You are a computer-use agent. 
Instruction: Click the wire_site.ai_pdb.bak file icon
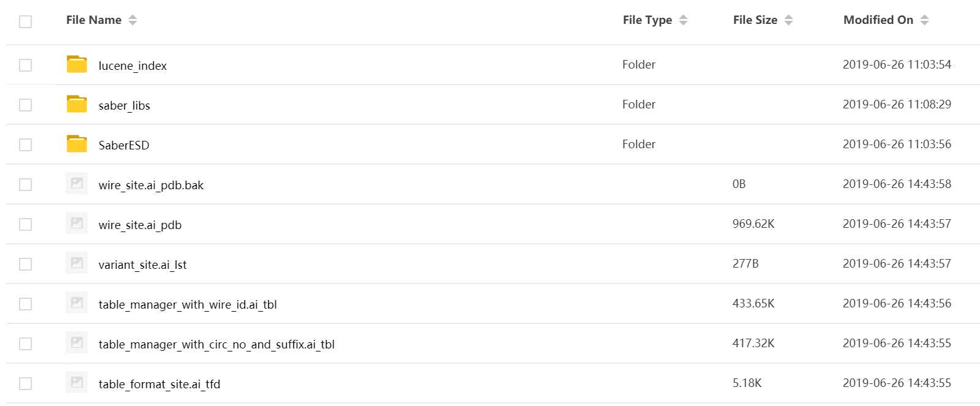click(77, 184)
